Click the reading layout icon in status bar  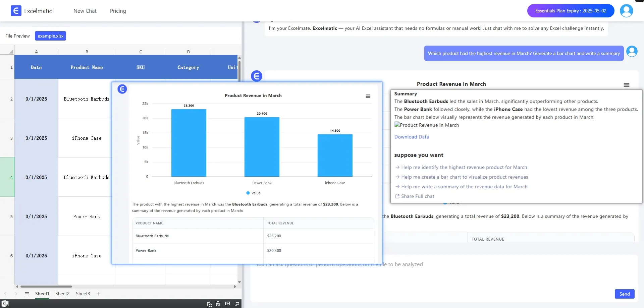(x=227, y=304)
